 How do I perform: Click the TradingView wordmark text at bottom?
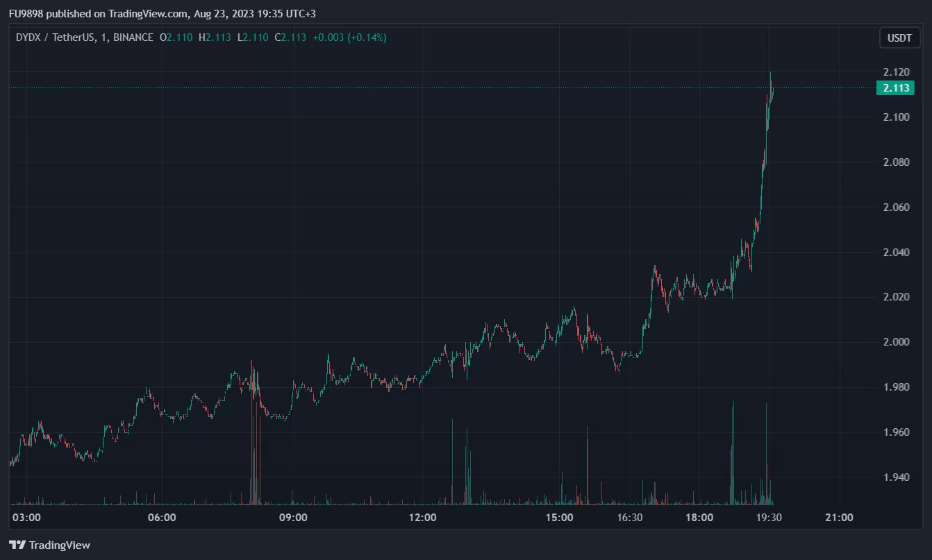click(59, 545)
